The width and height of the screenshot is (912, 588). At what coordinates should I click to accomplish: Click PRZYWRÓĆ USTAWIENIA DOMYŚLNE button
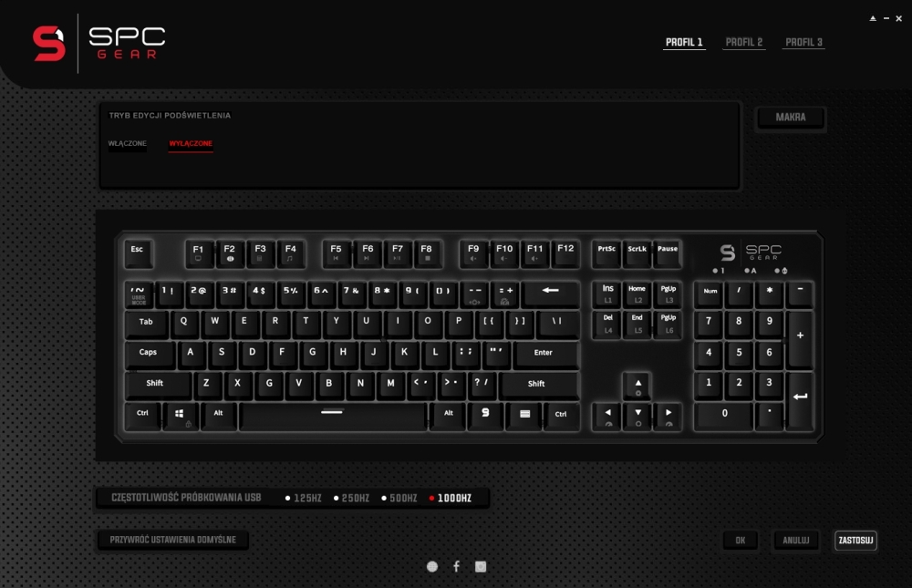pyautogui.click(x=172, y=541)
